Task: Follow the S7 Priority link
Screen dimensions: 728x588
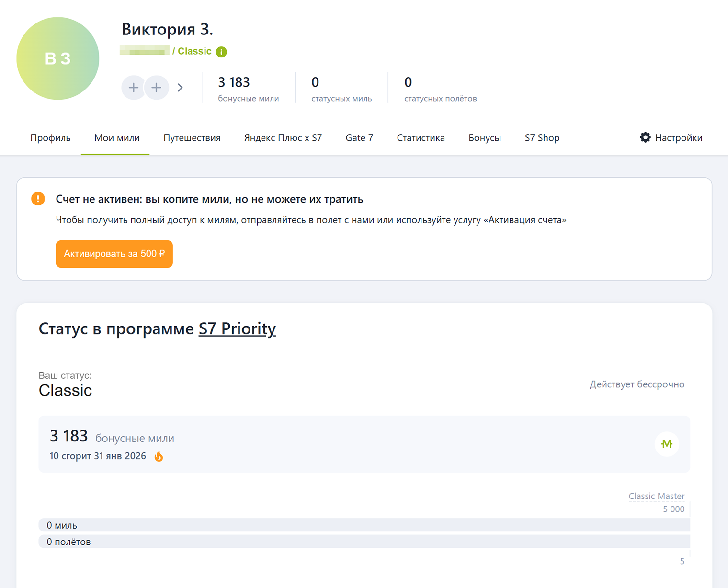Action: tap(237, 328)
